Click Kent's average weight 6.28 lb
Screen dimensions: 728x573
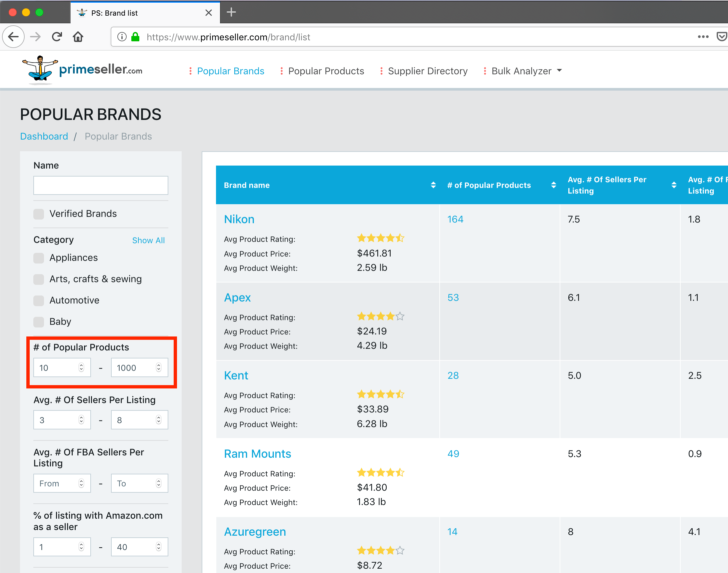[x=372, y=424]
